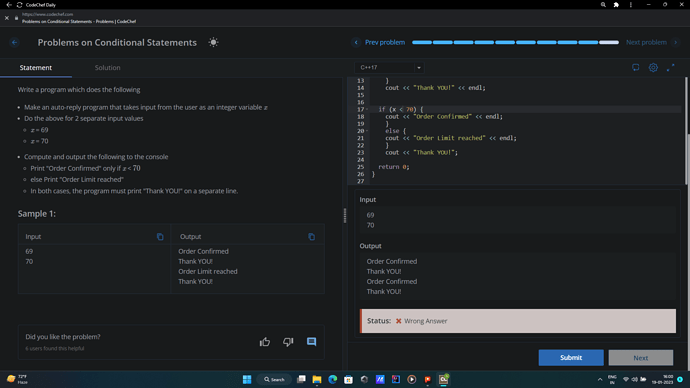Open the weather widget on the taskbar
Viewport: 690px width, 388px height.
[17, 379]
